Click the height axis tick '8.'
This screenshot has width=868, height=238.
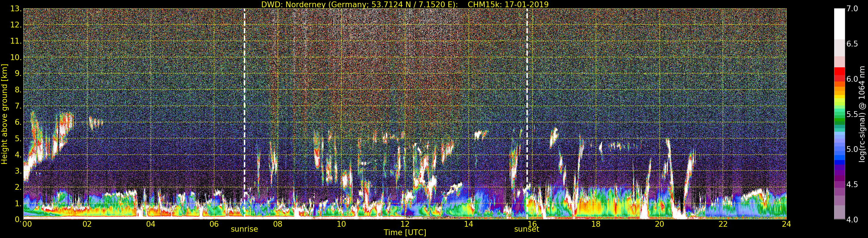click(18, 90)
